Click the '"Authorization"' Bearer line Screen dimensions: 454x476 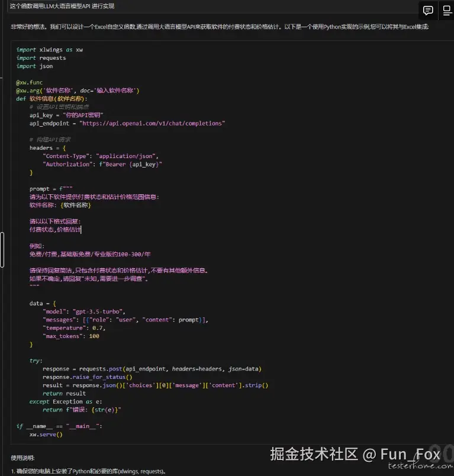coord(102,165)
